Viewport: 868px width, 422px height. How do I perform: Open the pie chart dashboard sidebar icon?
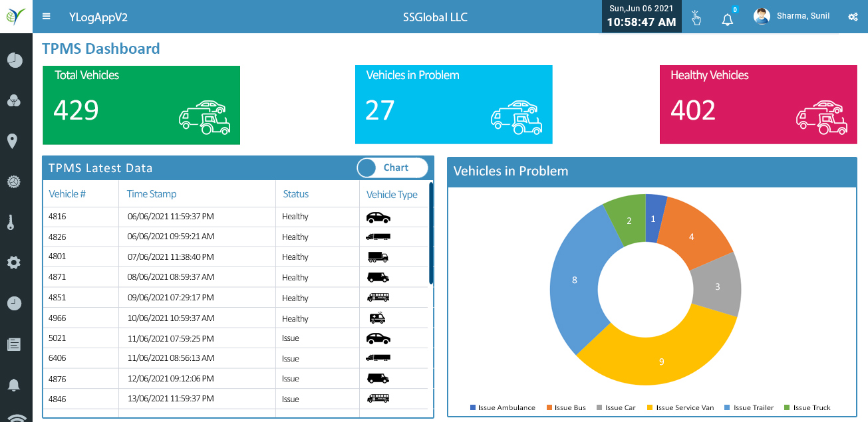(15, 60)
